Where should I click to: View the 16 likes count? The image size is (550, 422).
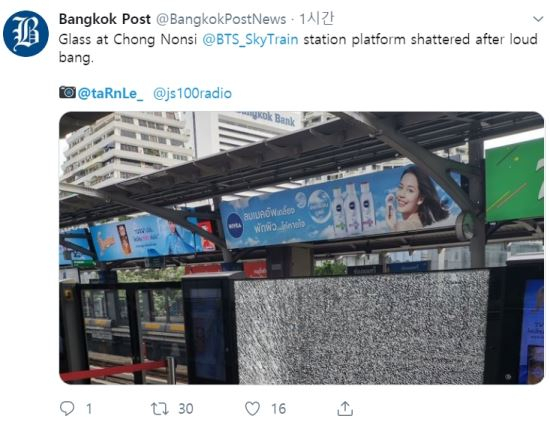click(x=279, y=409)
